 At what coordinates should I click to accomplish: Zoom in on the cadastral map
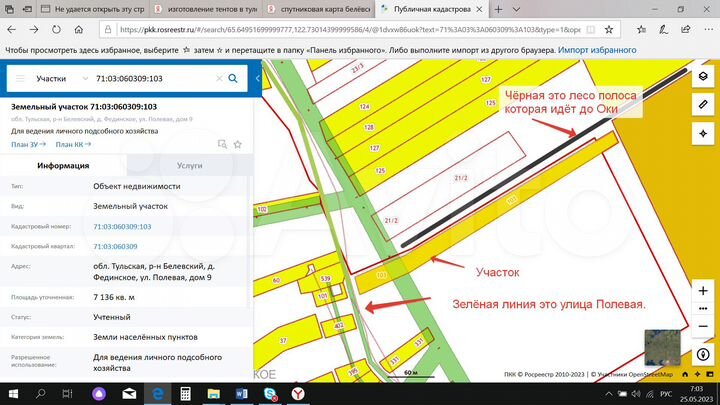(703, 288)
